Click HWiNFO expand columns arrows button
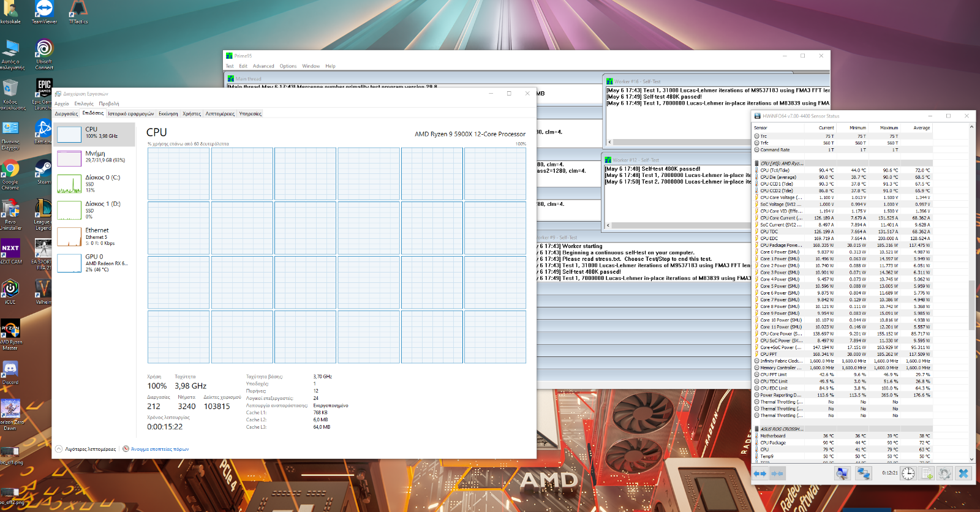Image resolution: width=980 pixels, height=512 pixels. tap(760, 473)
